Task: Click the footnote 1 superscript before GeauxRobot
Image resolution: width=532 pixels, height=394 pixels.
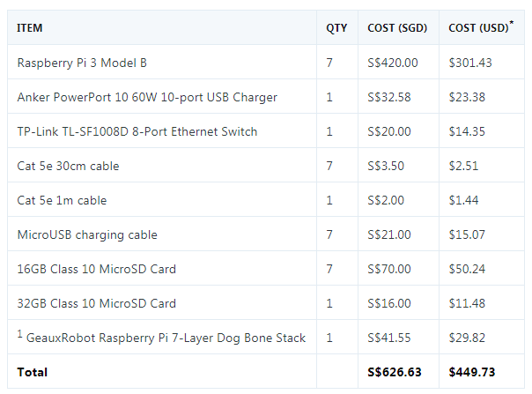Action: 19,334
